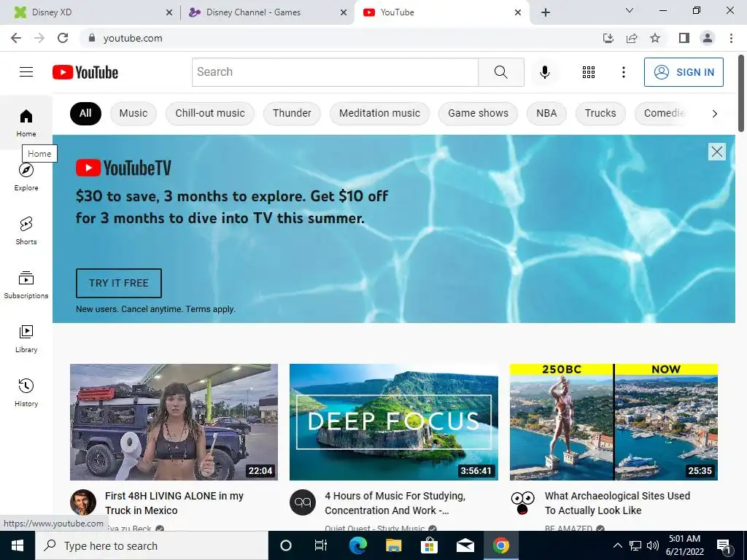This screenshot has height=560, width=747.
Task: Open the tab search dropdown arrow
Action: pos(630,10)
